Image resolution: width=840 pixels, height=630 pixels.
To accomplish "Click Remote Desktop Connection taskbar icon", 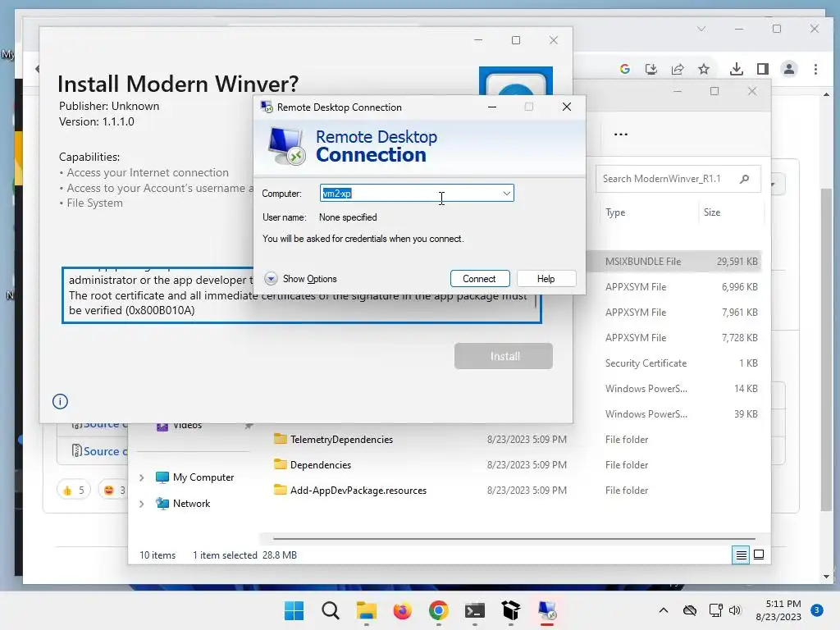I will pos(547,610).
